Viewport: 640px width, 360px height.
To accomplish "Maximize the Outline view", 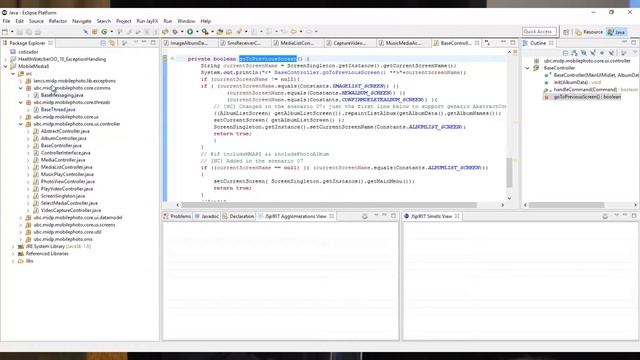I will point(633,42).
